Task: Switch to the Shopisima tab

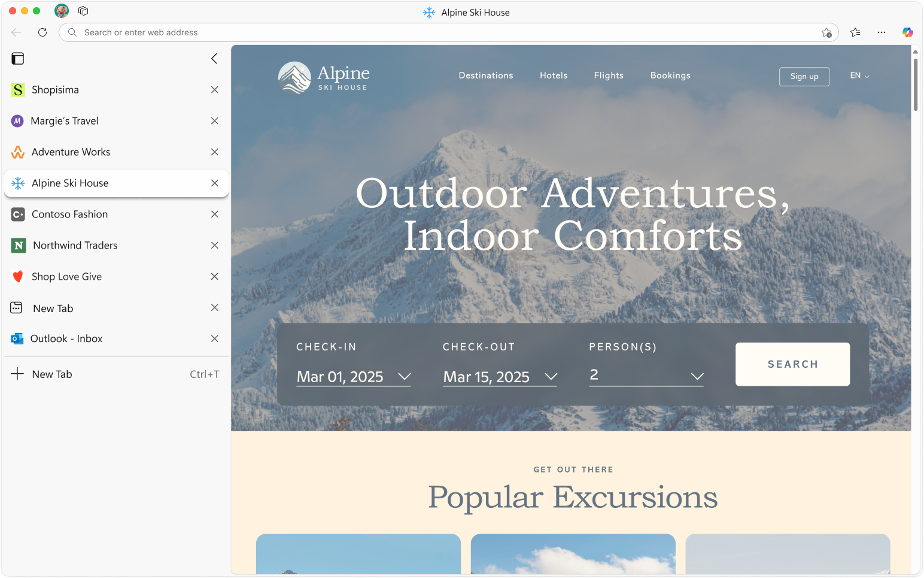Action: pos(116,90)
